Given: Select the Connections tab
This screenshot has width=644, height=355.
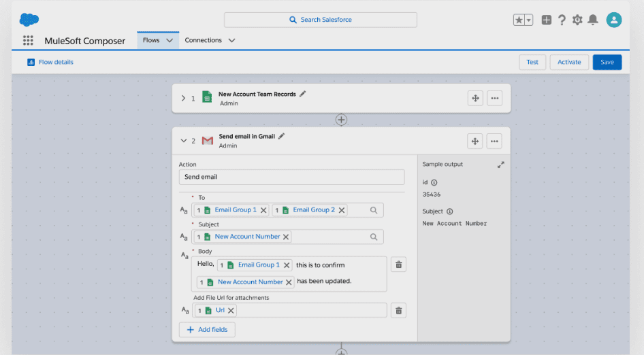Looking at the screenshot, I should tap(204, 40).
